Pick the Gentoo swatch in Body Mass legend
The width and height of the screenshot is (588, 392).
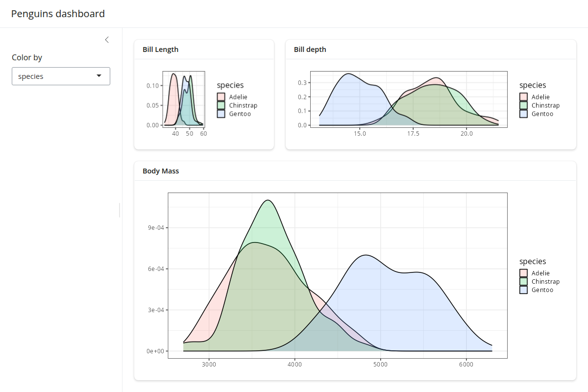[x=523, y=290]
